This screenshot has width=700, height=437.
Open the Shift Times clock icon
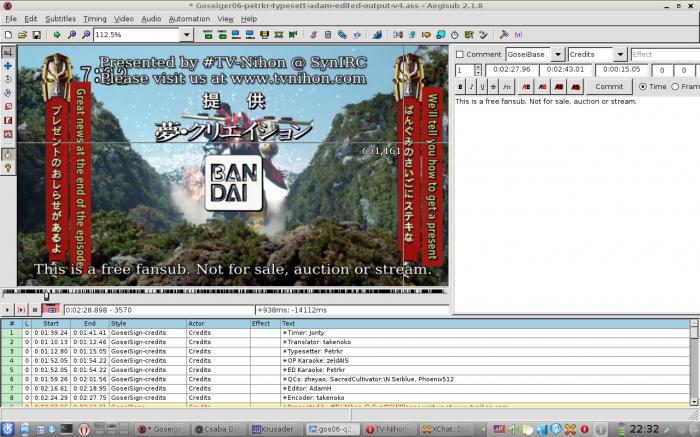pos(454,34)
